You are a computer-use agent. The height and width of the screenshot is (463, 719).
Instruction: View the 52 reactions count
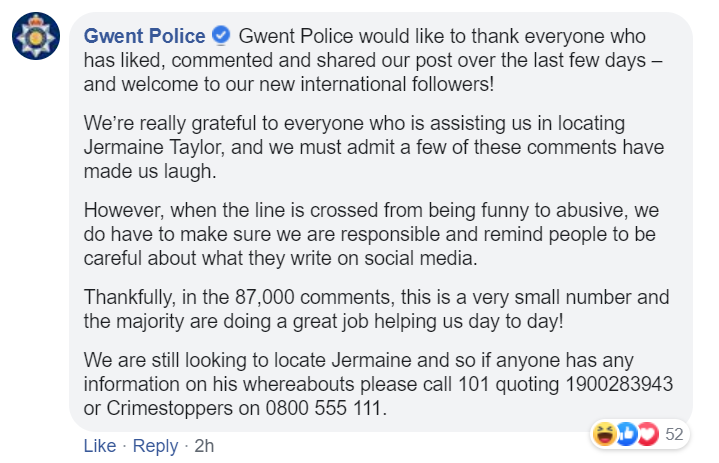(674, 434)
